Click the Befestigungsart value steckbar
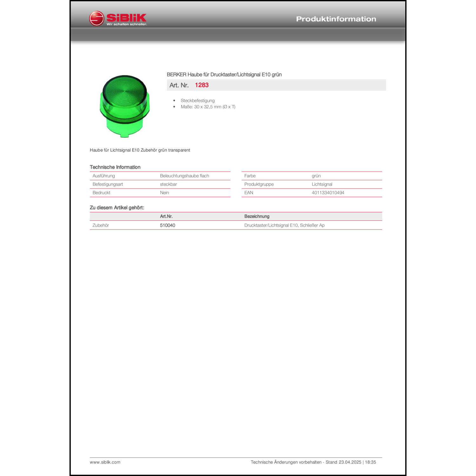476x476 pixels. [168, 184]
